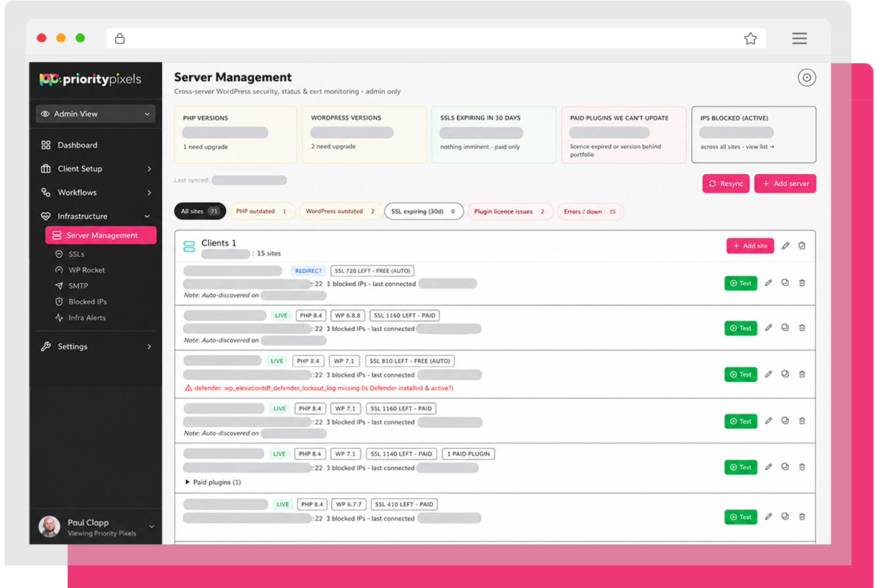Expand the Client Setup menu chevron
Viewport: 882px width, 588px height.
click(x=149, y=169)
